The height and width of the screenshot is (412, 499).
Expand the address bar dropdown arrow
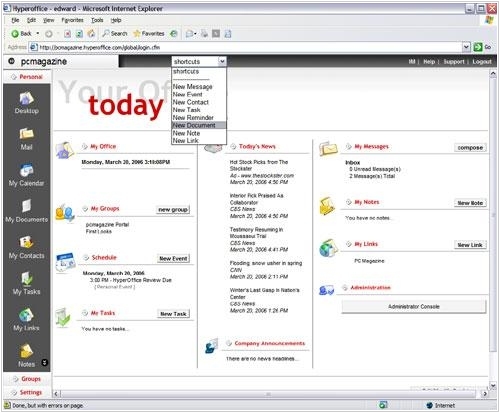tap(466, 47)
